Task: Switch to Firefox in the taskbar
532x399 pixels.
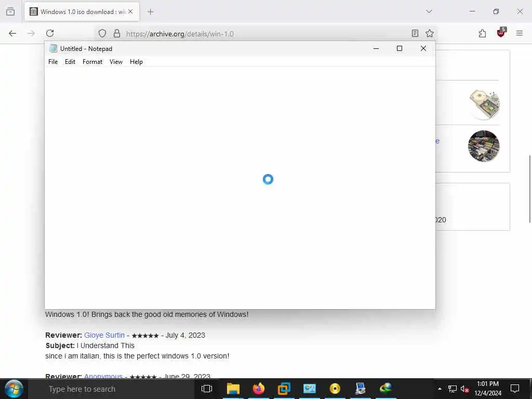Action: 259,389
